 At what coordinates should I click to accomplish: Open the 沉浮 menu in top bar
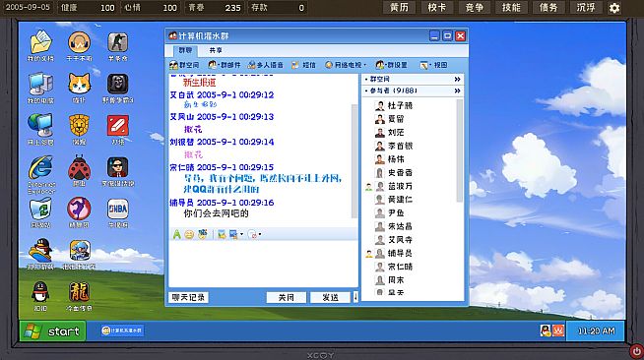point(586,8)
